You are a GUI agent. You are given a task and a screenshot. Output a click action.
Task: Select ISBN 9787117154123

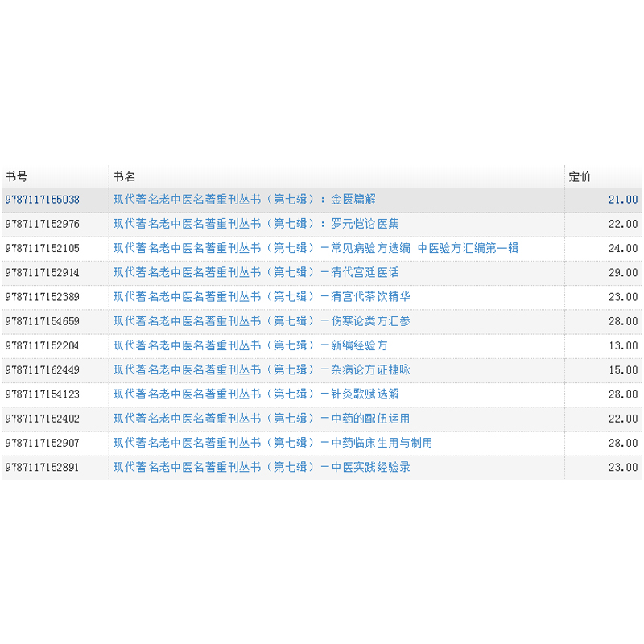pyautogui.click(x=43, y=394)
